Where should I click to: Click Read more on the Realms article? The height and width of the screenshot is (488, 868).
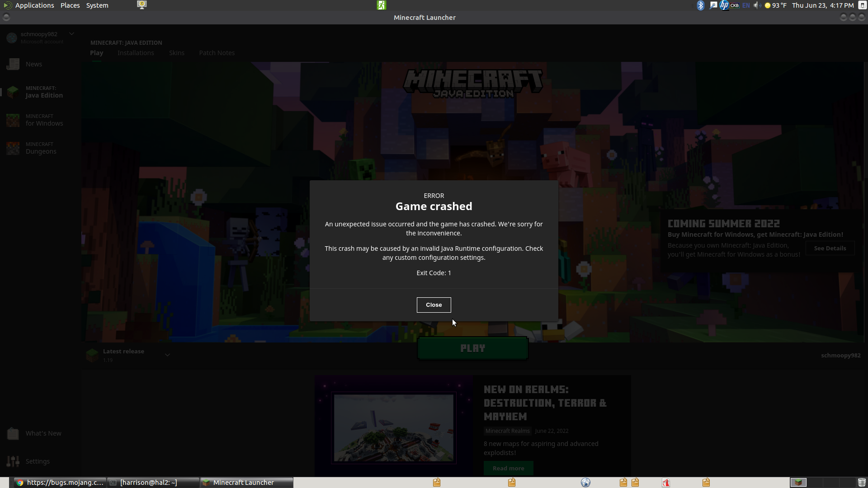509,468
